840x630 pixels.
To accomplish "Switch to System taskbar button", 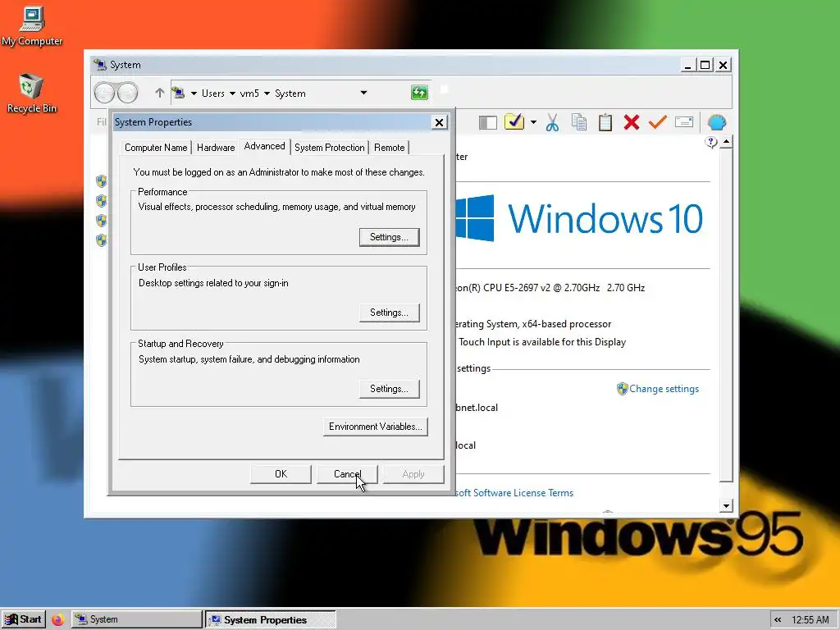I will click(137, 619).
